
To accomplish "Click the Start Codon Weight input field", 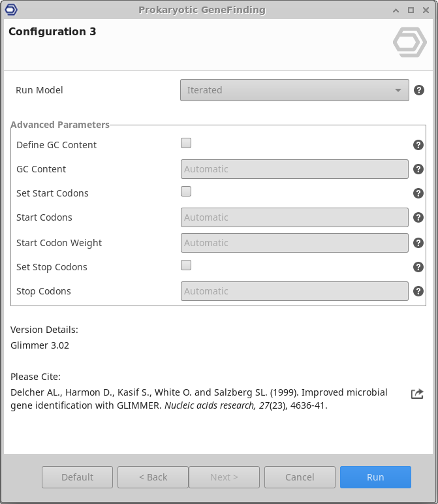I will click(x=294, y=243).
